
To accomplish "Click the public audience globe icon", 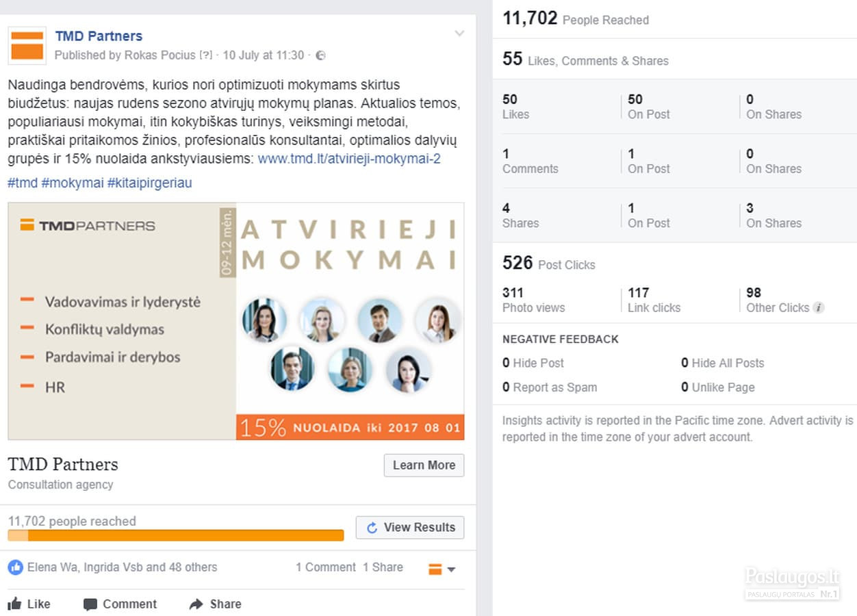I will pyautogui.click(x=320, y=55).
